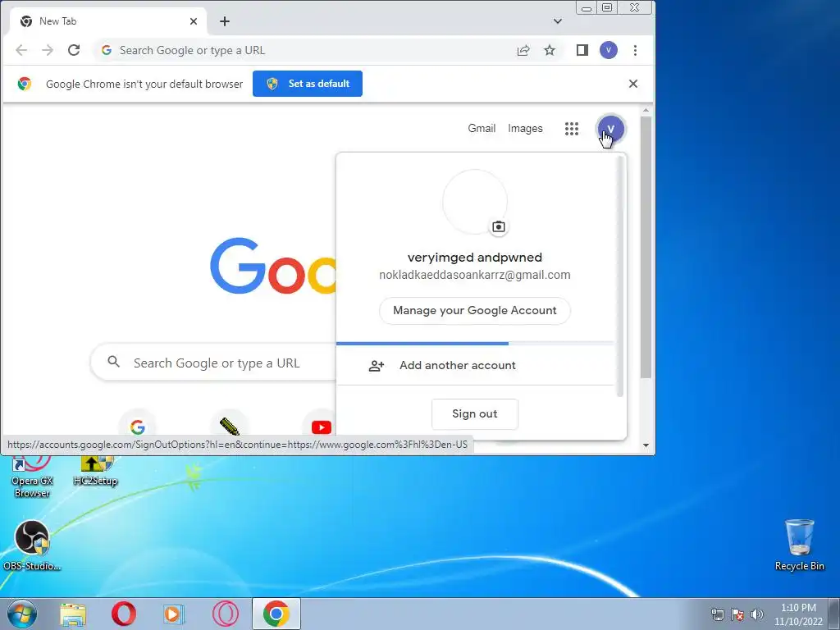This screenshot has width=840, height=630.
Task: Click Set as default button
Action: [308, 84]
